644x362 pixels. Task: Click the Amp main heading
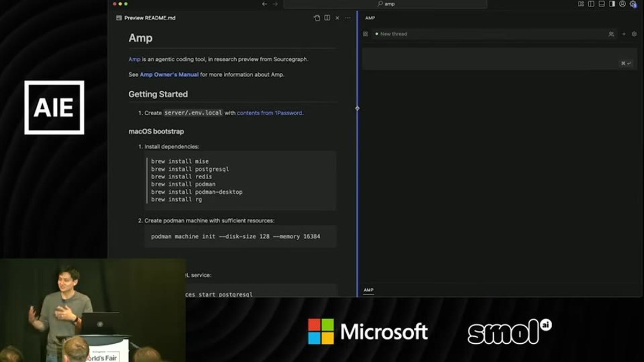[141, 38]
